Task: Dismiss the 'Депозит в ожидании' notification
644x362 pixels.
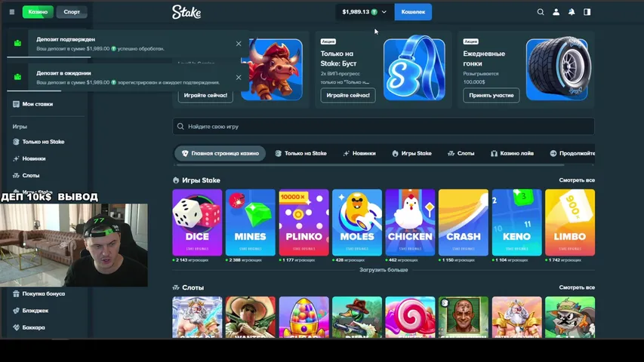Action: pos(239,77)
